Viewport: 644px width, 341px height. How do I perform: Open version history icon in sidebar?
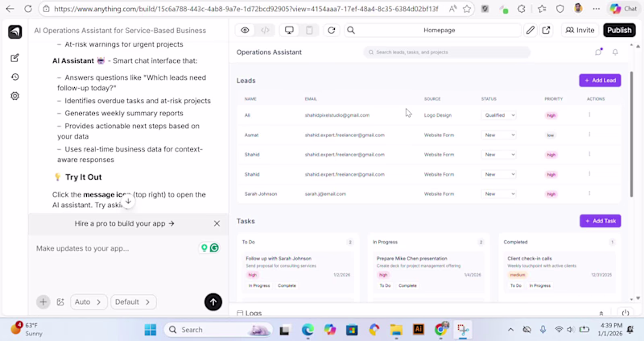14,77
